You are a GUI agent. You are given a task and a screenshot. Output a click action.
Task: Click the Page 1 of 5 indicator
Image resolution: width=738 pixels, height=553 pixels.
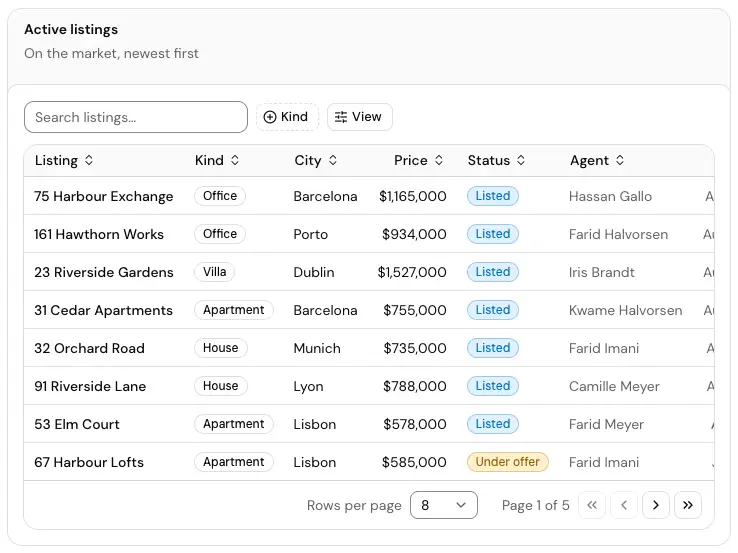536,505
